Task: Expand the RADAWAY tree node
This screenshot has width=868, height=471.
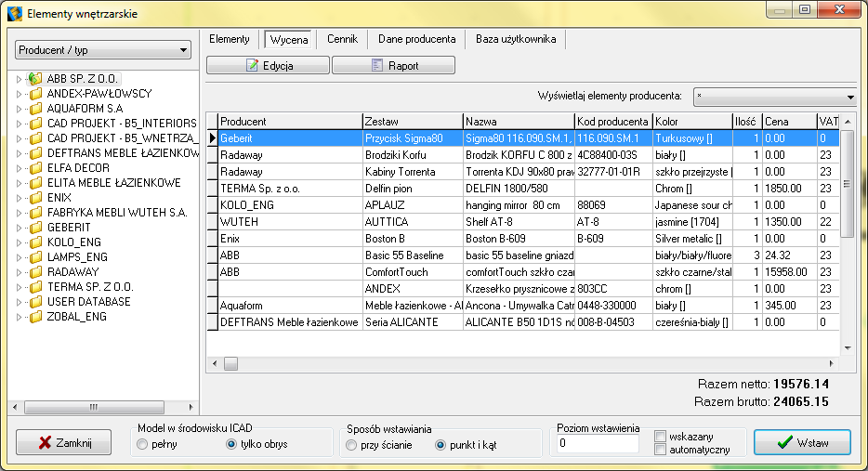Action: coord(19,273)
